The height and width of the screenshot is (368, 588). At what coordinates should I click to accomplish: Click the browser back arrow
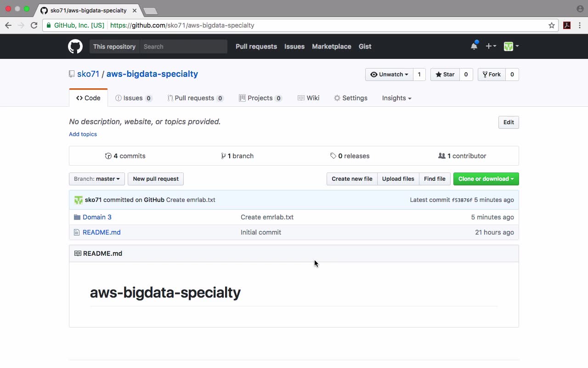click(8, 25)
